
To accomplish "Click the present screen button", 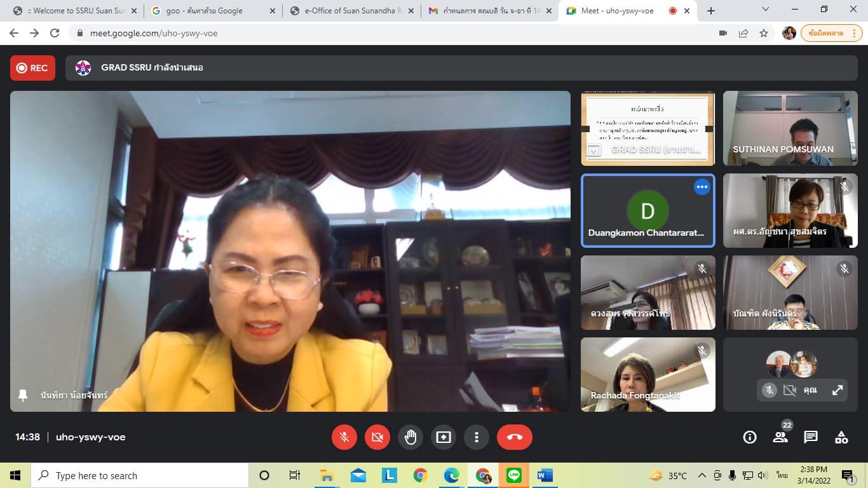I will (x=444, y=437).
